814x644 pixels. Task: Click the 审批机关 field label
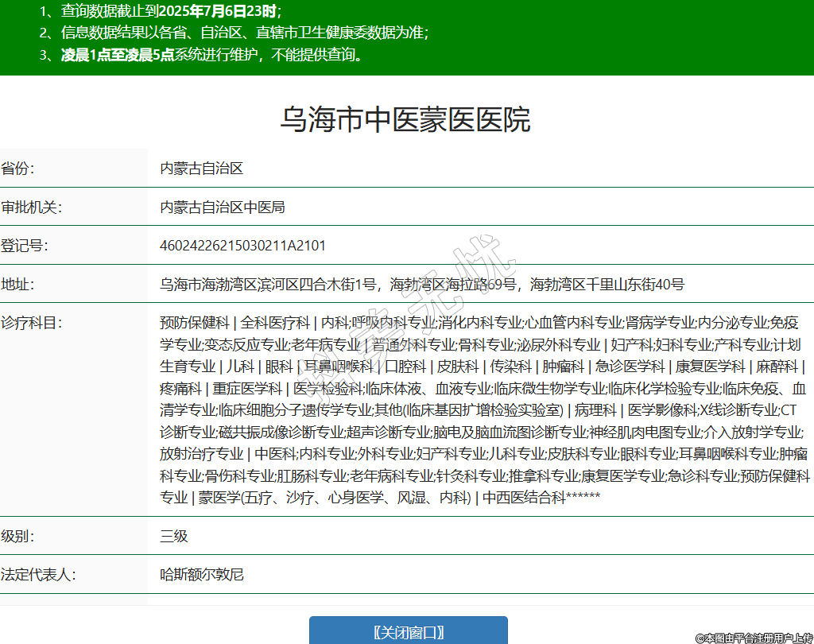(32, 208)
